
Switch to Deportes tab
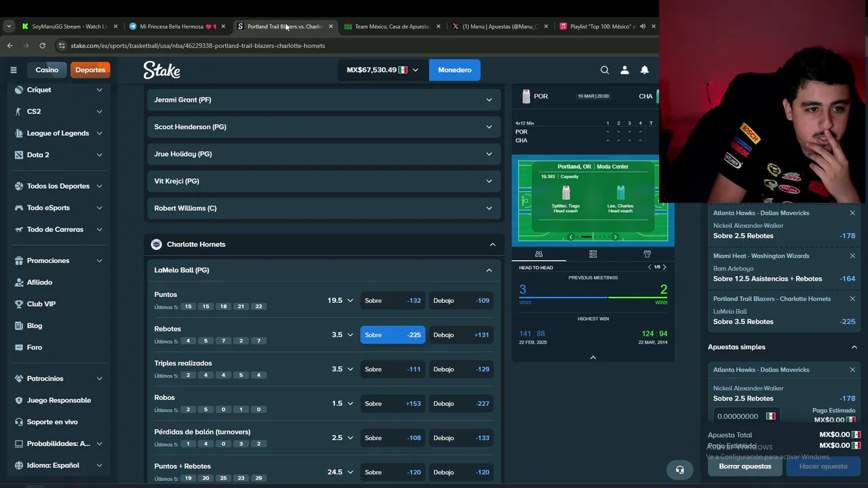90,70
